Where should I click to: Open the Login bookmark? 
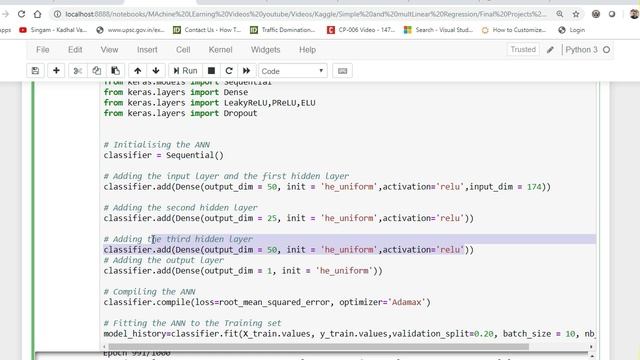tap(571, 30)
